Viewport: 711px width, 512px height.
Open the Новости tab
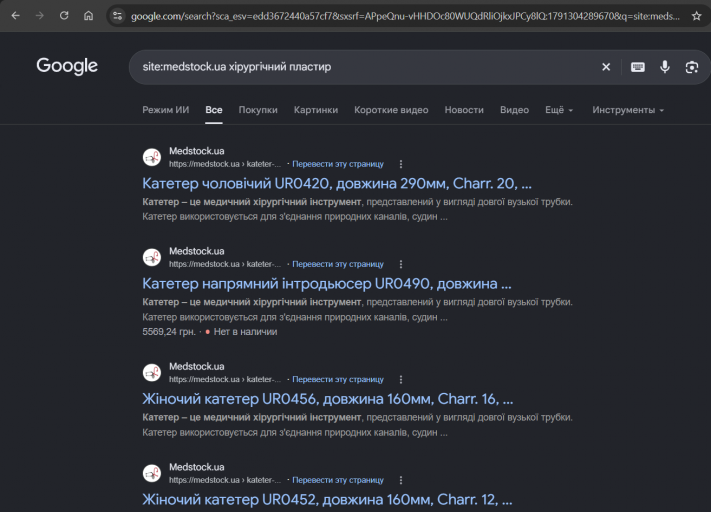pyautogui.click(x=464, y=110)
